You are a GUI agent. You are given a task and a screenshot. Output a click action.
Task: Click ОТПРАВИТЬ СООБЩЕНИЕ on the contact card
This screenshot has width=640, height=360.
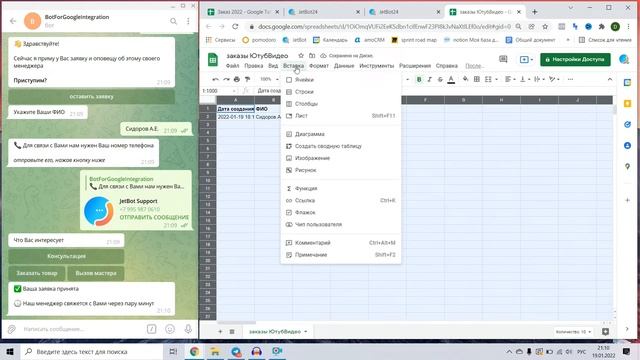point(154,217)
